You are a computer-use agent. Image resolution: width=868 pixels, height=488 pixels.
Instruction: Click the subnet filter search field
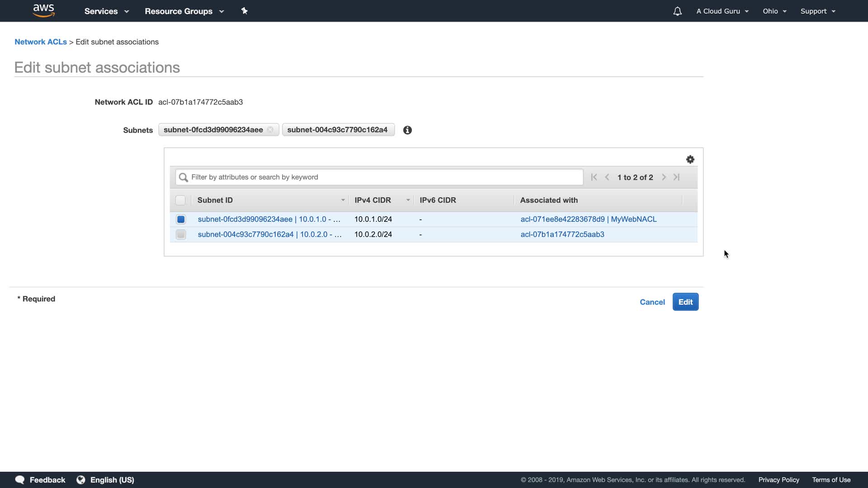tap(380, 177)
